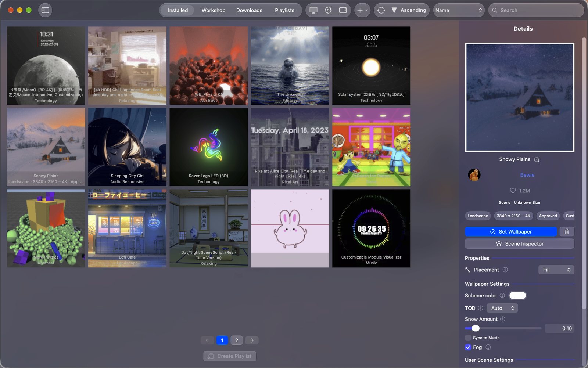This screenshot has width=588, height=368.
Task: Click the Landscape tag
Action: click(x=478, y=216)
